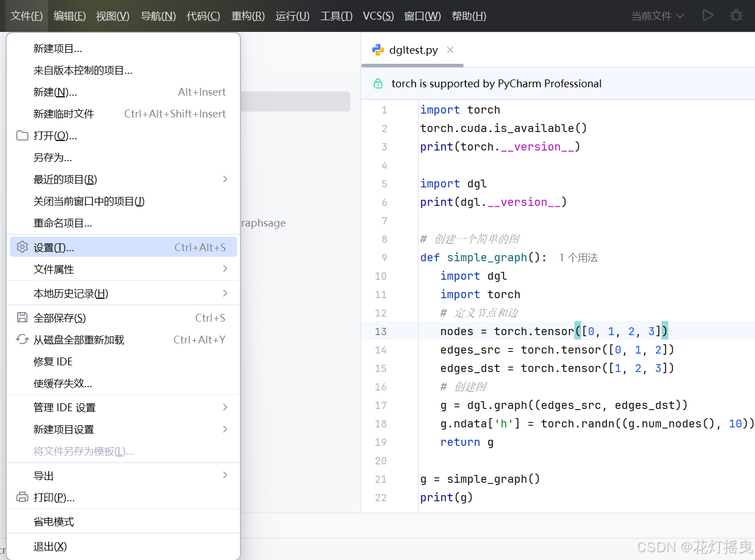Open the 工具(T) menu
755x560 pixels.
[x=337, y=16]
